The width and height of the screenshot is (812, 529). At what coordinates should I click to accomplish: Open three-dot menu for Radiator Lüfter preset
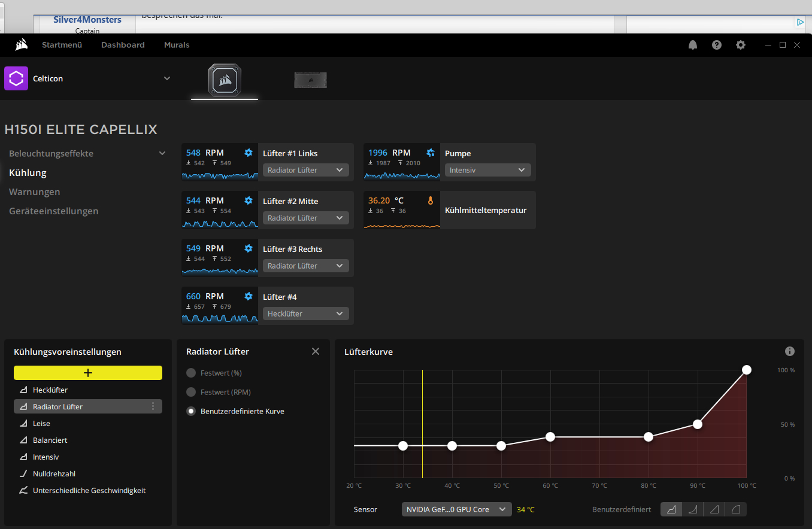pos(153,406)
